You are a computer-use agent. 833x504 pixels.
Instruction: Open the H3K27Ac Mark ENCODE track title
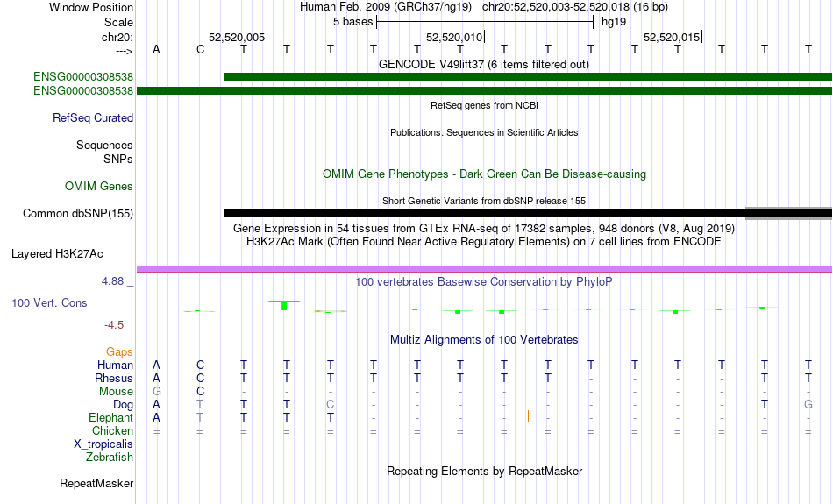pos(484,242)
